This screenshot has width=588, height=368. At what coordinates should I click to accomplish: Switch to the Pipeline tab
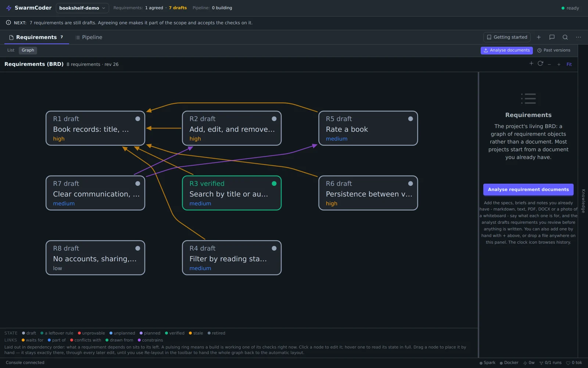point(89,37)
